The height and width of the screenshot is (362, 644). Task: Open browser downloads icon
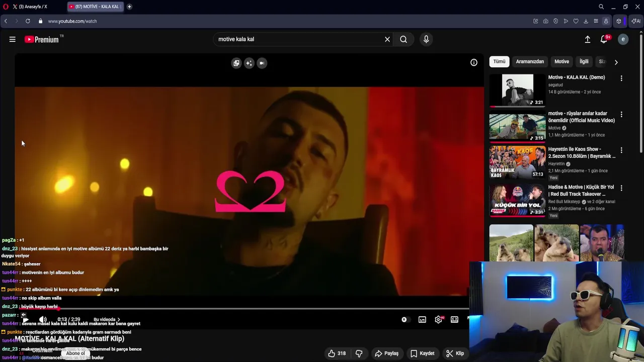point(586,21)
